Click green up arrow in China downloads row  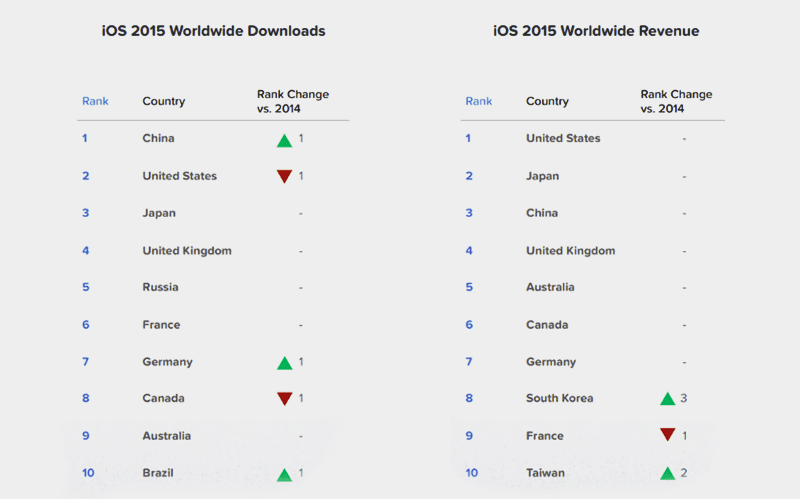click(284, 141)
